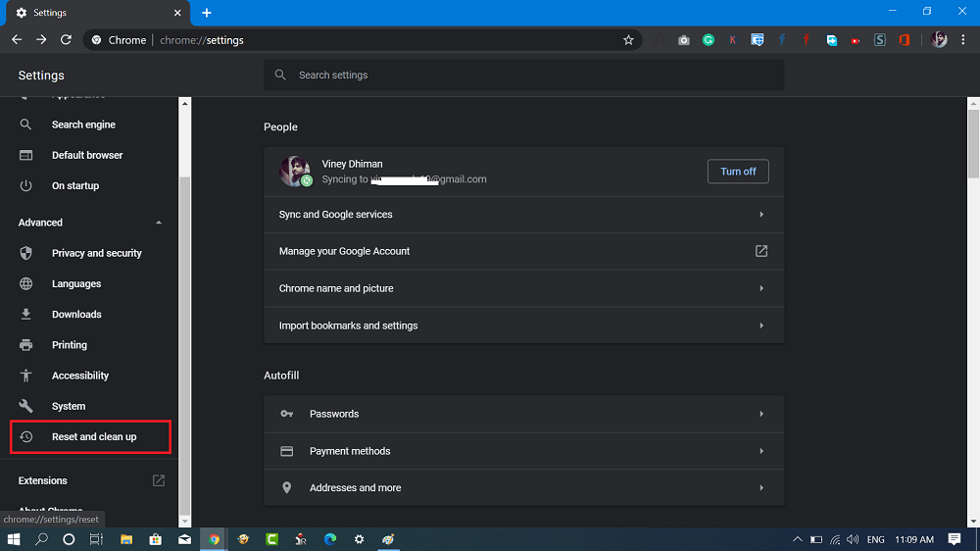Click the Privacy and security shield icon
The width and height of the screenshot is (980, 551).
(x=25, y=253)
